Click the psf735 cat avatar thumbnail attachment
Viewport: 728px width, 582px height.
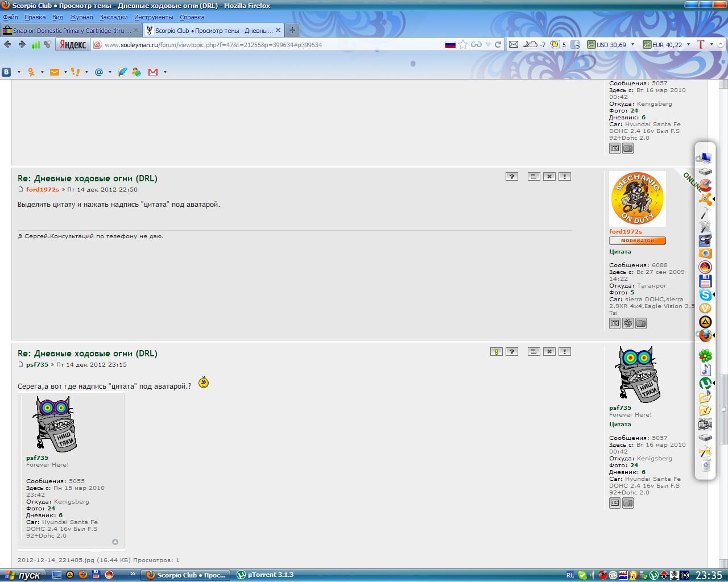[55, 424]
